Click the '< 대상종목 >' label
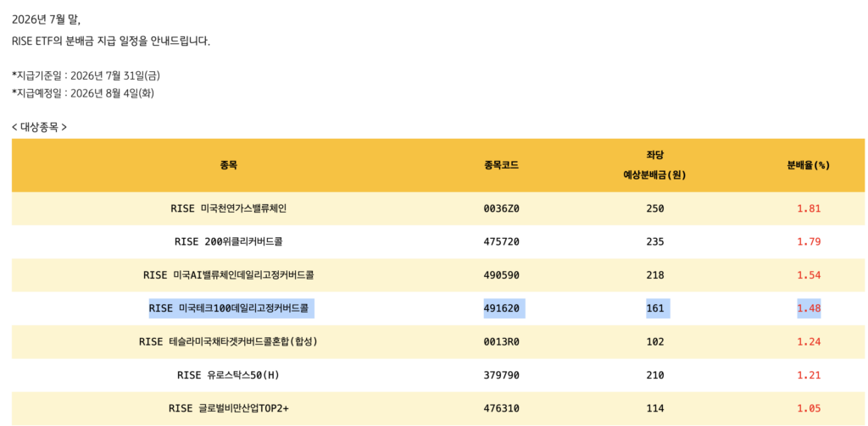 [x=39, y=127]
